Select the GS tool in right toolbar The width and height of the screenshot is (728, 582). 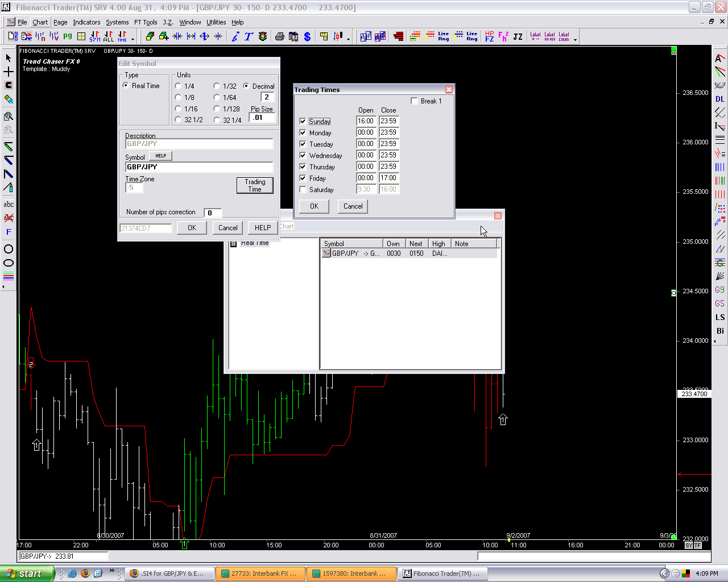720,304
